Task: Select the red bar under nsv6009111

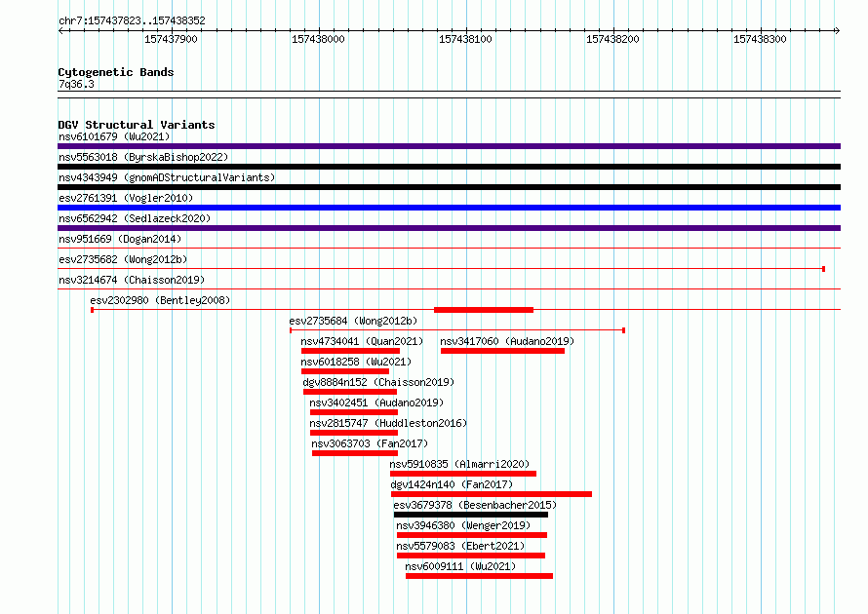Action: 480,576
